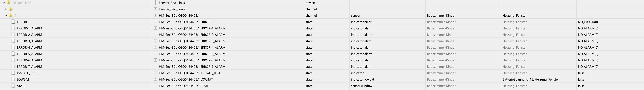This screenshot has width=644, height=90.
Task: Collapse channel folder 1
Action: tap(6, 16)
